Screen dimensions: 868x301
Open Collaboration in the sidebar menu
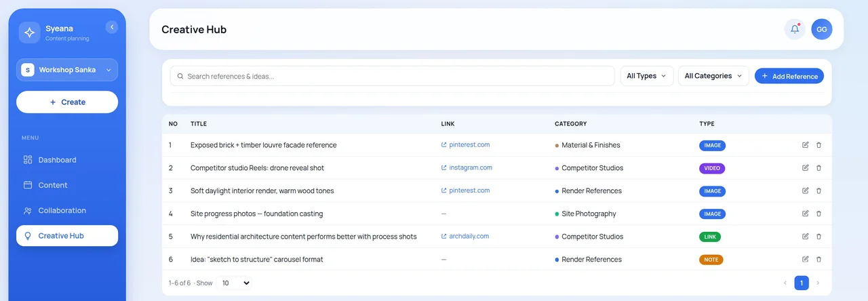[67, 210]
